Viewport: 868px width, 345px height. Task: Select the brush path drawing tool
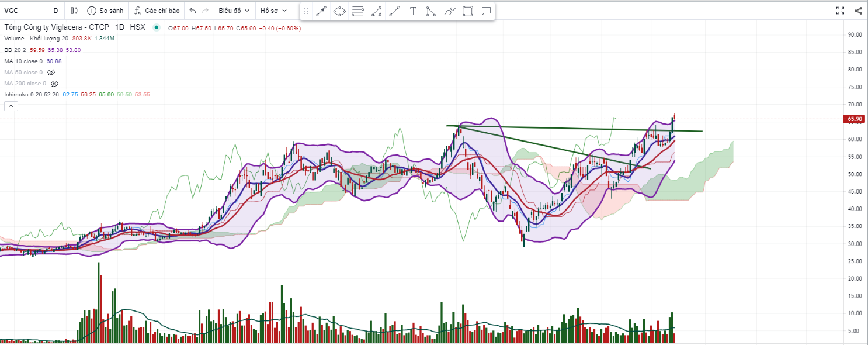point(449,11)
